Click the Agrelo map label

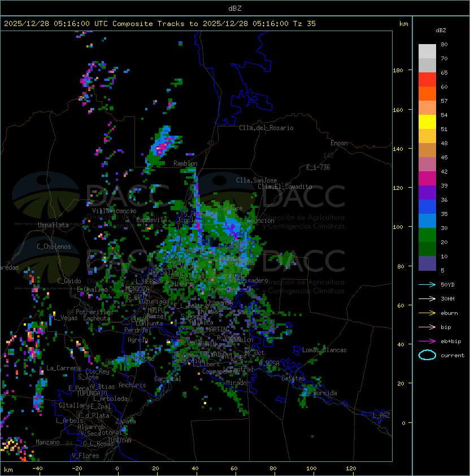tap(138, 340)
